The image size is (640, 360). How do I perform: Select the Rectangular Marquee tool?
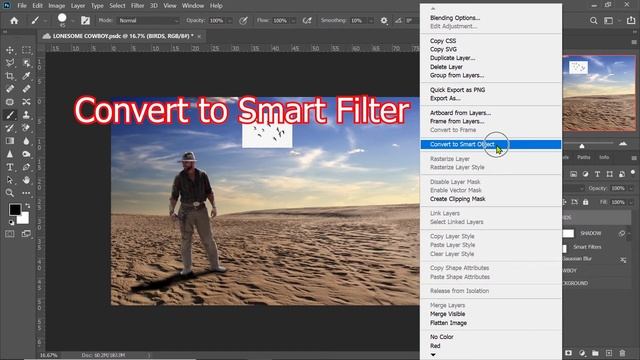pyautogui.click(x=26, y=50)
